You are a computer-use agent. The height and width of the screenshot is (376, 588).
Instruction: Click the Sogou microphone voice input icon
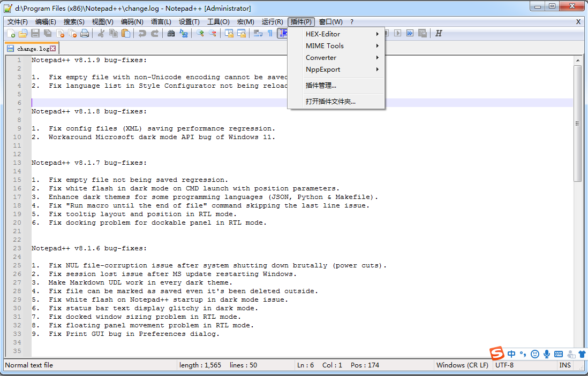coord(547,354)
